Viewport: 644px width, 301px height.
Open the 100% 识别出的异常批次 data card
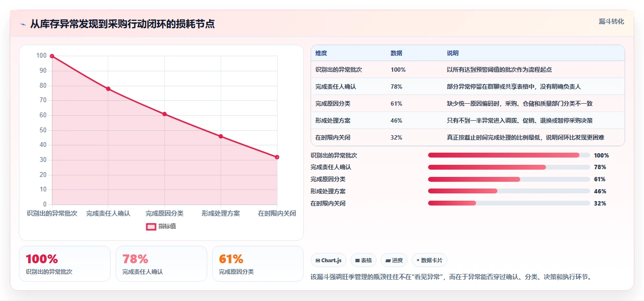tap(65, 264)
